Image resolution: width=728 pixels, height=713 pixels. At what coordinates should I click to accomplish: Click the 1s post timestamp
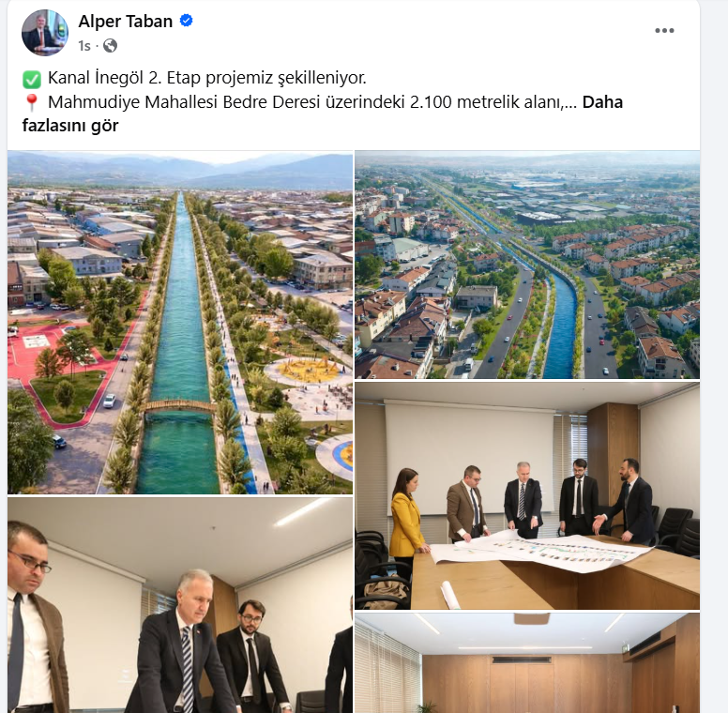click(x=84, y=46)
